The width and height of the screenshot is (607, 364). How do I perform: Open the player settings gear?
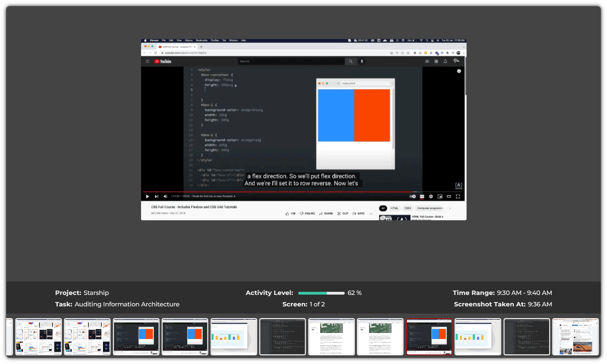[x=431, y=196]
